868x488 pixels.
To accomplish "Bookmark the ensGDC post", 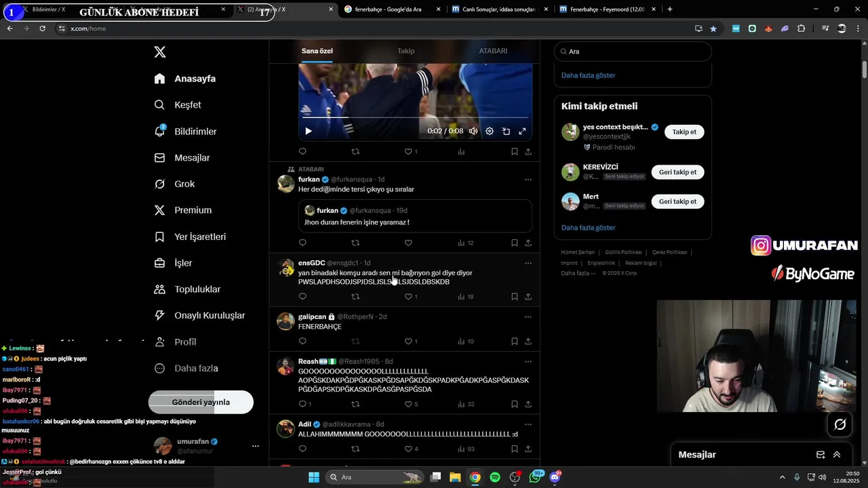I will coord(515,296).
